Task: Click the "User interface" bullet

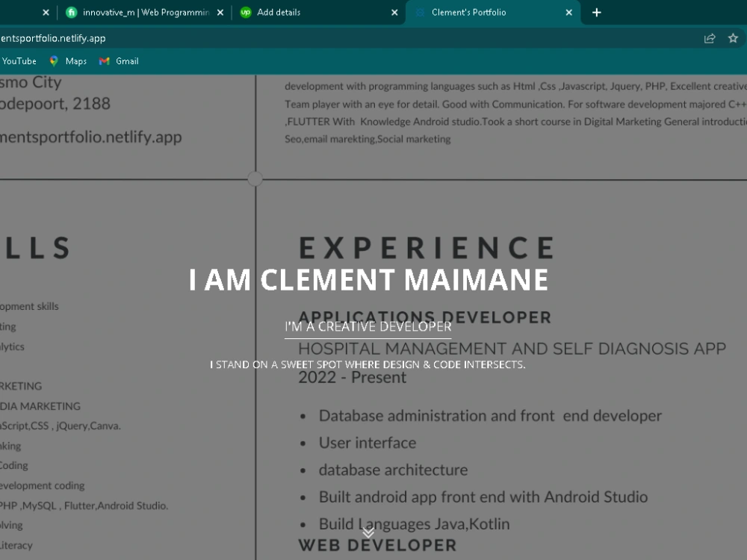Action: pyautogui.click(x=368, y=443)
